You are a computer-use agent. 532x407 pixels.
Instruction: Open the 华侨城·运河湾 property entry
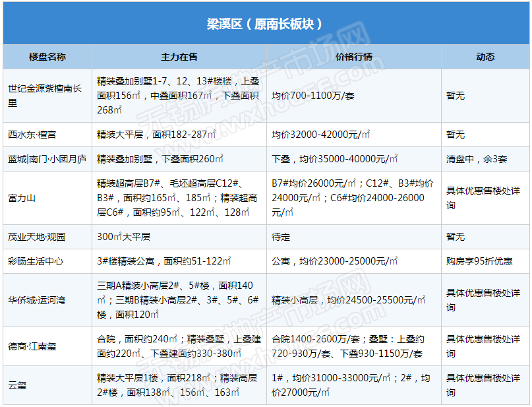[x=38, y=300]
